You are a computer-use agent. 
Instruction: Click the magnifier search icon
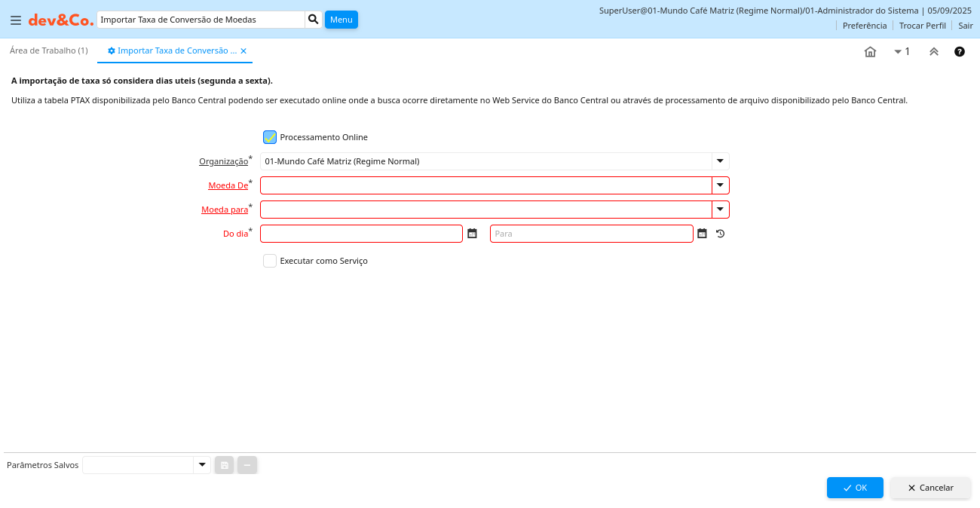point(313,20)
